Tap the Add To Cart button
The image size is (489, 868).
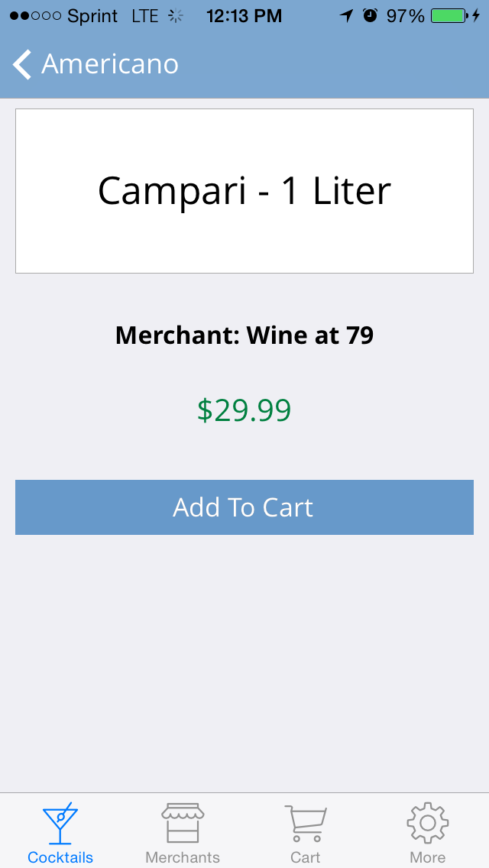(x=244, y=507)
